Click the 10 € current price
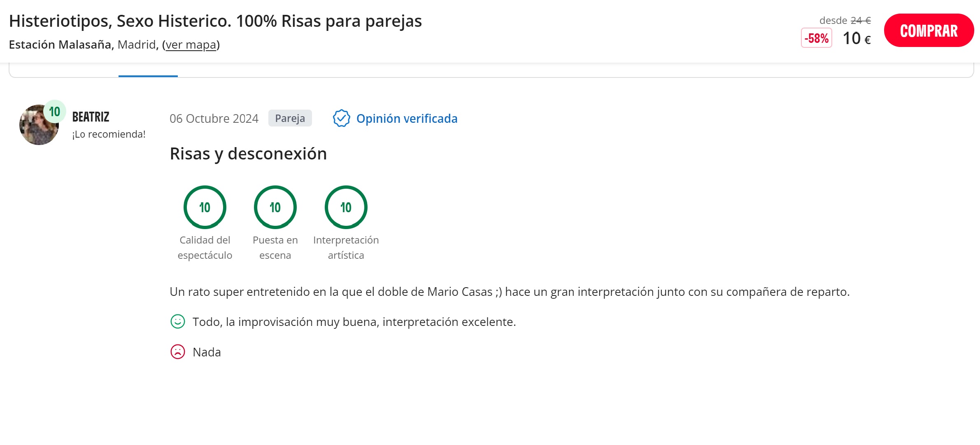980x445 pixels. point(857,39)
